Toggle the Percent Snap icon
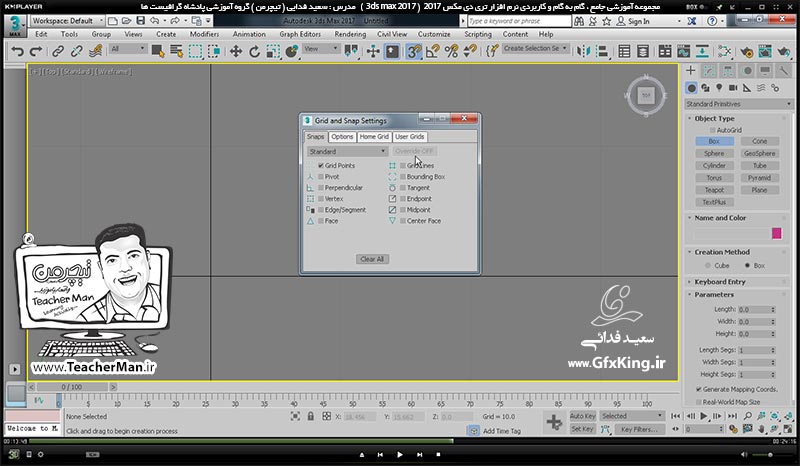 [452, 52]
